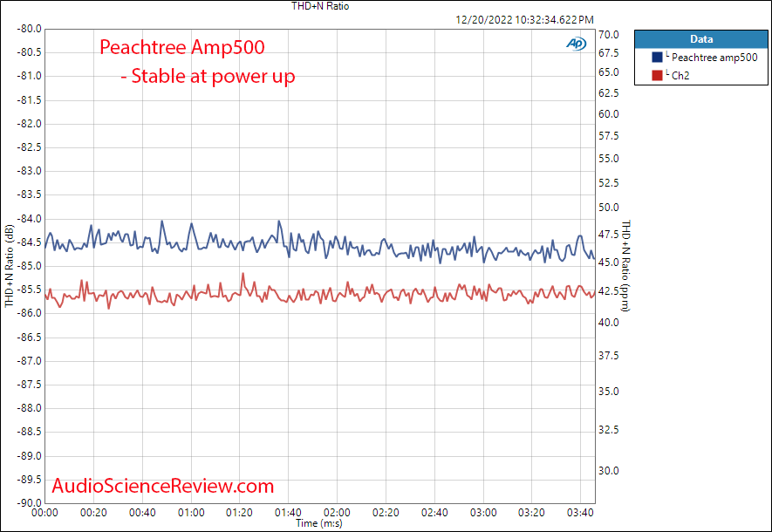772x532 pixels.
Task: Click the AP logo icon in the graph corner
Action: pyautogui.click(x=576, y=44)
